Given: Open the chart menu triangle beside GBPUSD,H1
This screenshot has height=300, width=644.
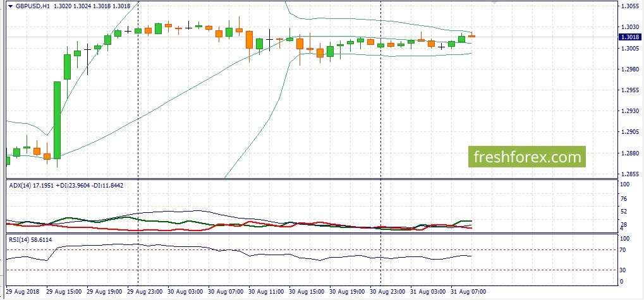Looking at the screenshot, I should click(10, 6).
